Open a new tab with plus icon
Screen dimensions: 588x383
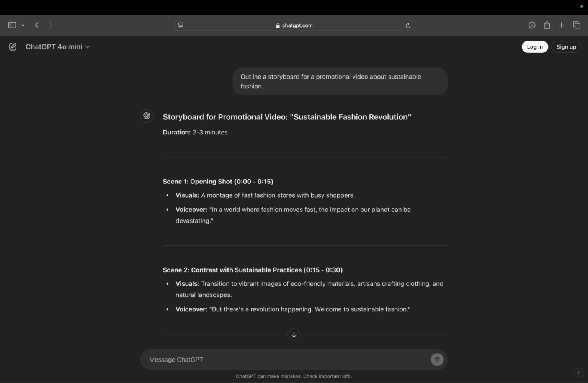click(x=561, y=25)
